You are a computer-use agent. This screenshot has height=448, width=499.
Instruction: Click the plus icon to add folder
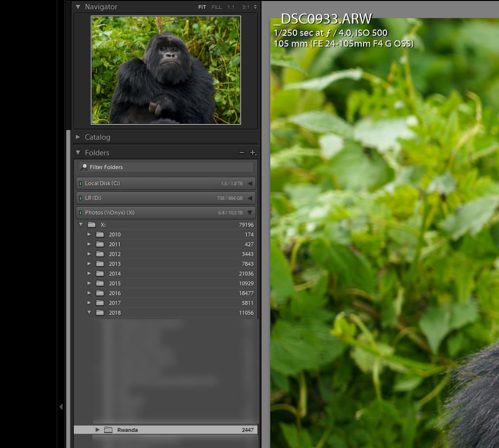coord(253,153)
